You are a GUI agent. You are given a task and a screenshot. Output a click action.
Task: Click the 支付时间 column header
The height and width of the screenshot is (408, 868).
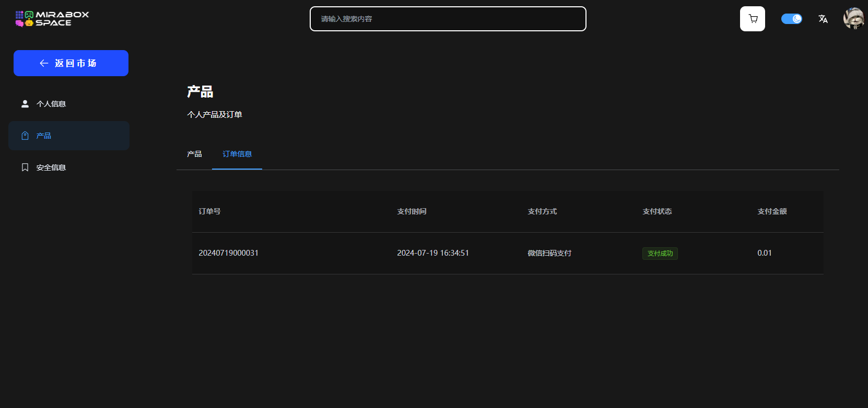(x=412, y=211)
